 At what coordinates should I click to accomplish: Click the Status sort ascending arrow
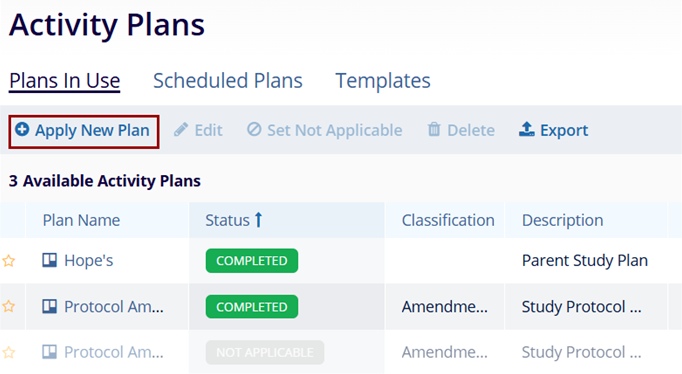(x=258, y=220)
